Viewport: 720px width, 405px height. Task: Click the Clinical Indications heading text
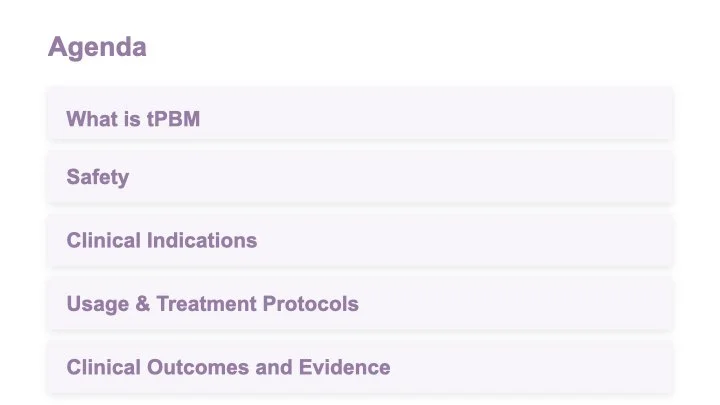point(162,240)
